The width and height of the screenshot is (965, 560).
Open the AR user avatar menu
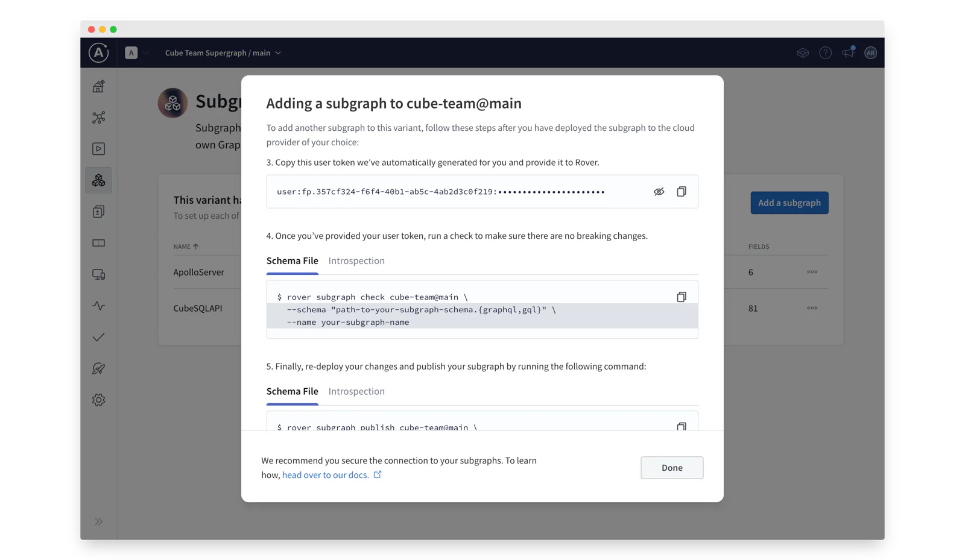(x=870, y=53)
